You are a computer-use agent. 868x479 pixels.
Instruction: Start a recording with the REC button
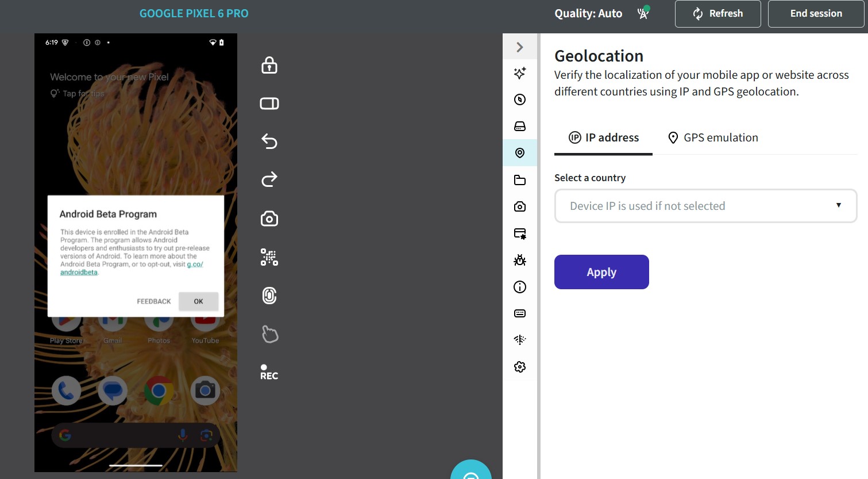[x=269, y=372]
